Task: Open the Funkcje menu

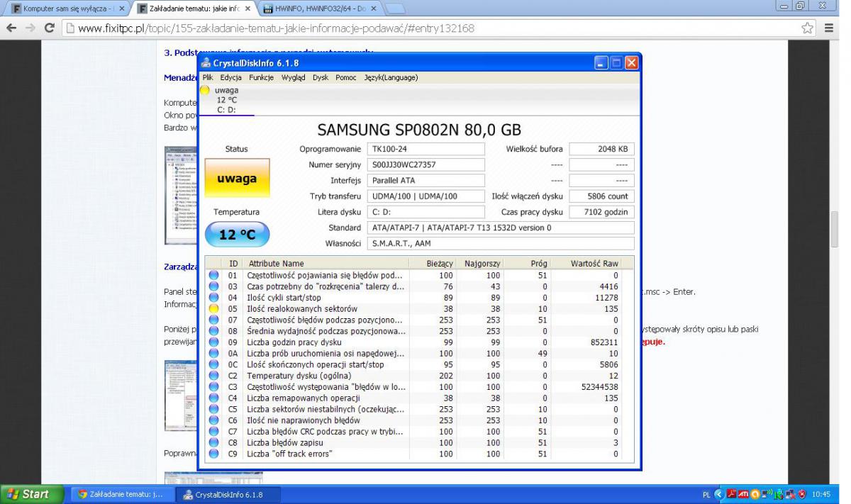Action: pos(262,77)
